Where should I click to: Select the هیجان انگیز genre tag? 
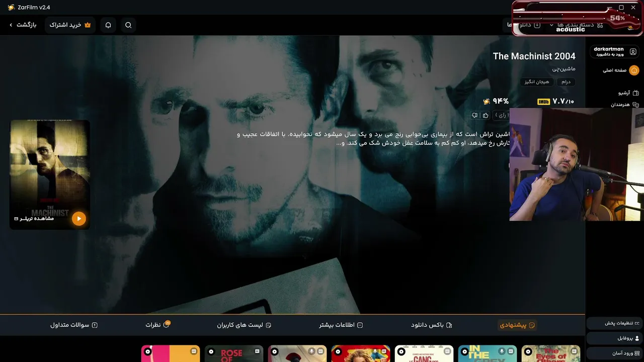click(x=537, y=81)
